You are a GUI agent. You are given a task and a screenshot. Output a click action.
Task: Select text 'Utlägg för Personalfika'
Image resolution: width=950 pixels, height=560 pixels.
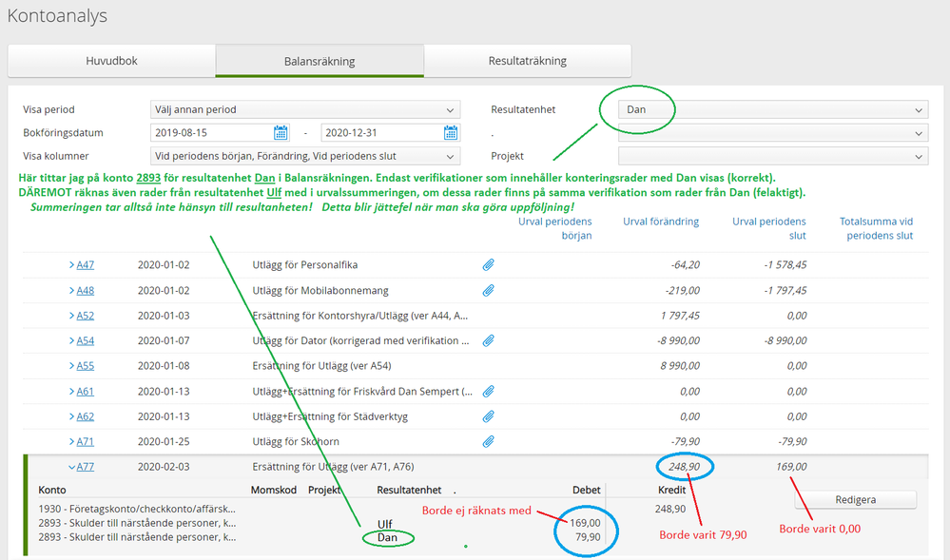[x=304, y=265]
